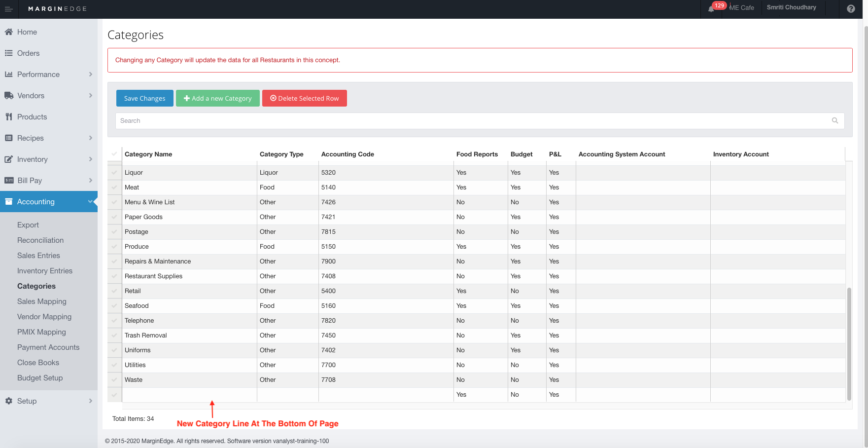This screenshot has height=448, width=868.
Task: Expand the Inventory sidebar chevron
Action: click(x=90, y=159)
